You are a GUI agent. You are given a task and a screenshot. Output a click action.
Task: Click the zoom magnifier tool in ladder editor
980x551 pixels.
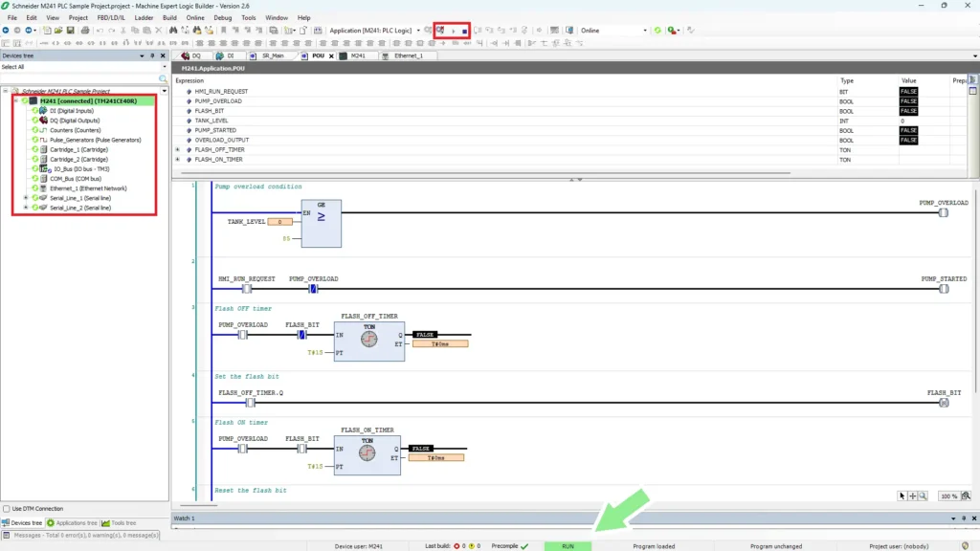click(x=924, y=496)
